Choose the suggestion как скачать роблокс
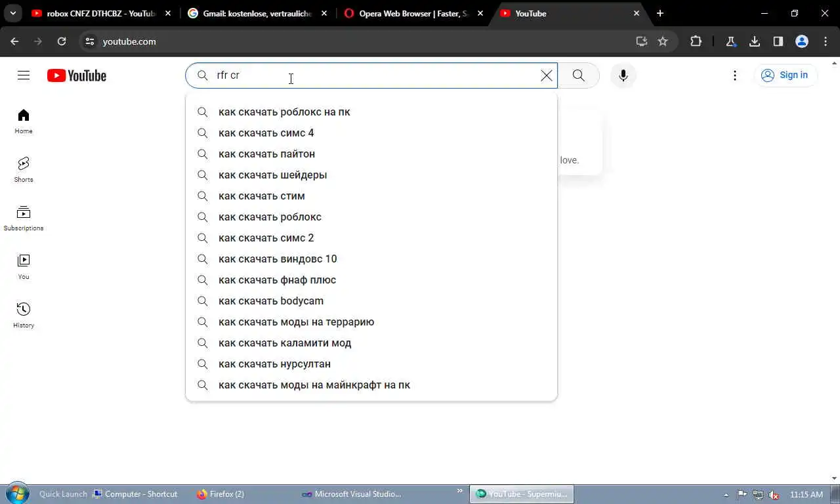The height and width of the screenshot is (504, 840). 371,217
